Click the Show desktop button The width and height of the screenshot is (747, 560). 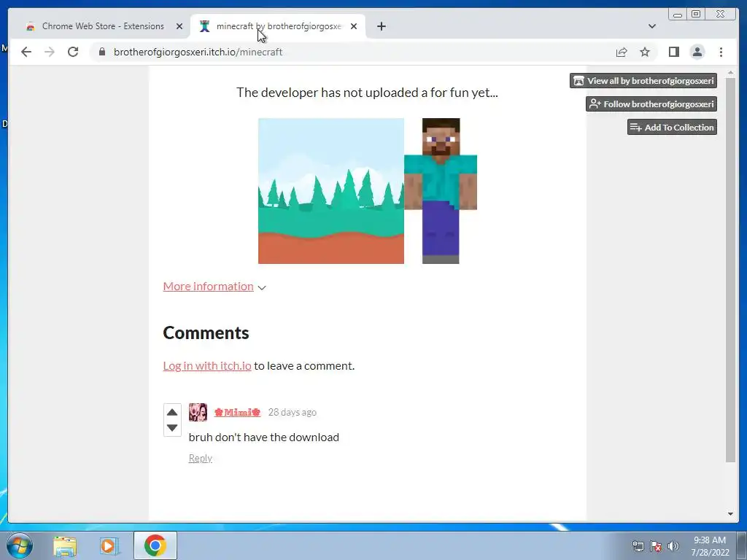click(742, 545)
